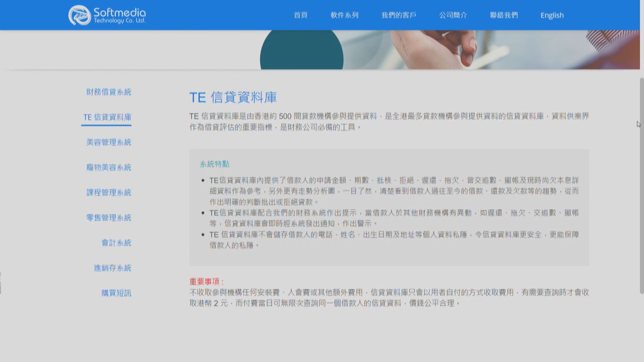The image size is (644, 362).
Task: Click the 系統特點 section heading
Action: point(214,164)
